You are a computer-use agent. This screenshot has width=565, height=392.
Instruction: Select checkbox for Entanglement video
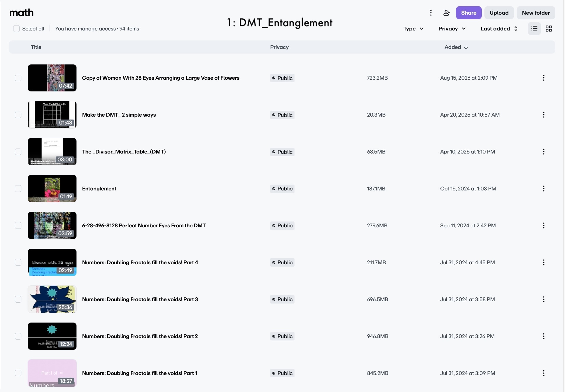(18, 189)
